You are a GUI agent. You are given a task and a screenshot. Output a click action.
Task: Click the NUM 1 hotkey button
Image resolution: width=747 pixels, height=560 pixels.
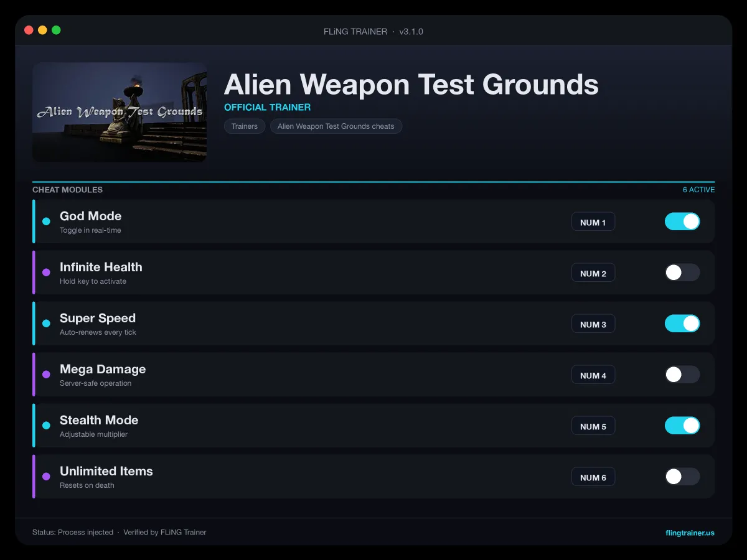click(x=593, y=222)
